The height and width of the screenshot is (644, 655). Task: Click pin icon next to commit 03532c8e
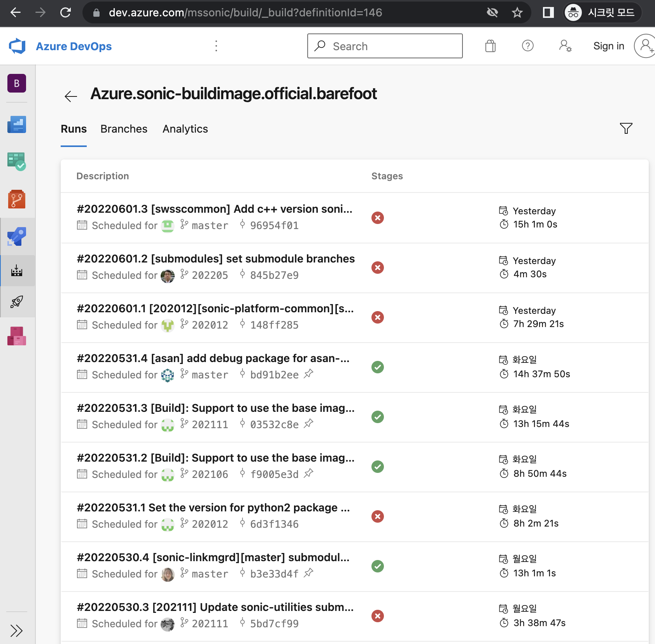pos(308,423)
